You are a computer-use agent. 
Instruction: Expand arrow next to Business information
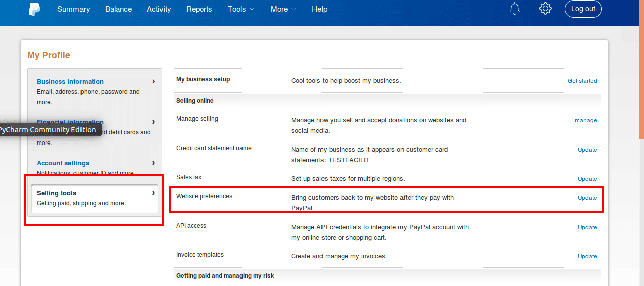pos(153,81)
